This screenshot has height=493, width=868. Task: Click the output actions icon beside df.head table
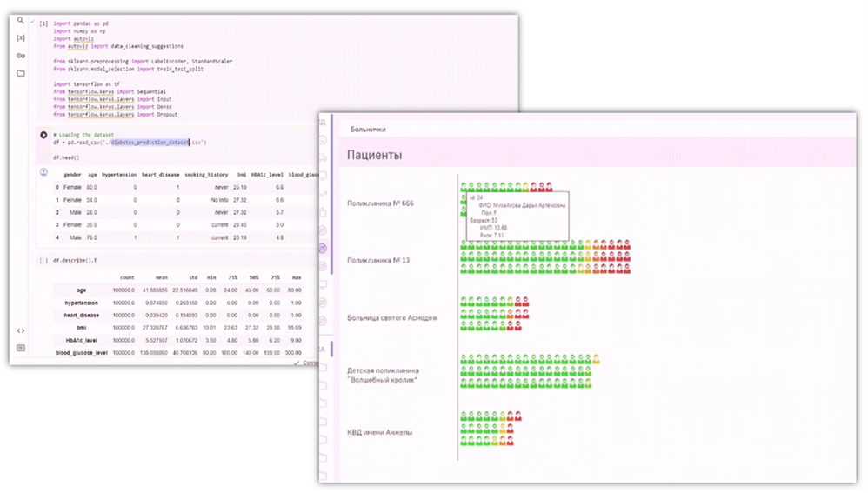43,172
